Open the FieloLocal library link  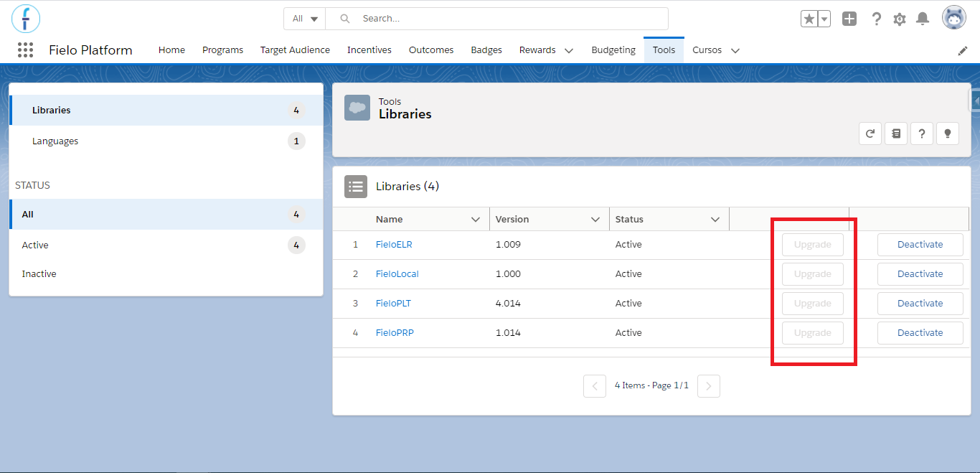397,274
